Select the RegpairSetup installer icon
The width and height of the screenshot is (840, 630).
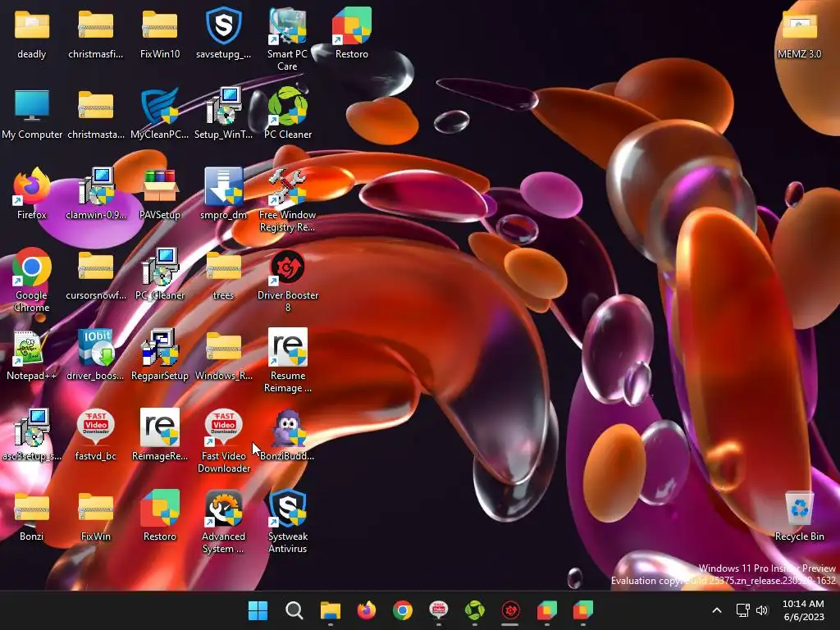click(x=160, y=347)
